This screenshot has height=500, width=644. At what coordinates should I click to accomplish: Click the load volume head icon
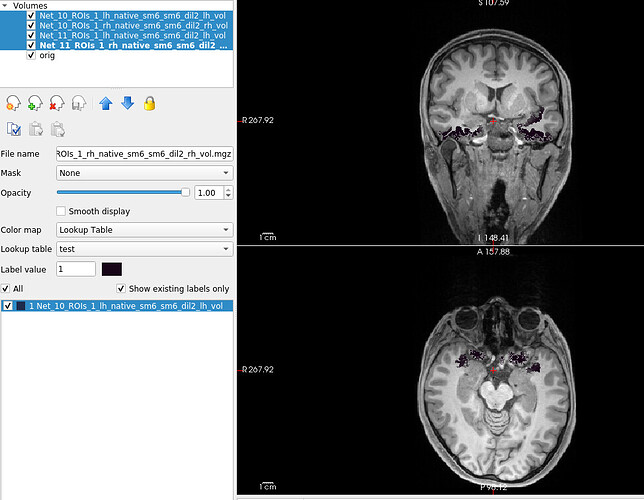(x=13, y=103)
